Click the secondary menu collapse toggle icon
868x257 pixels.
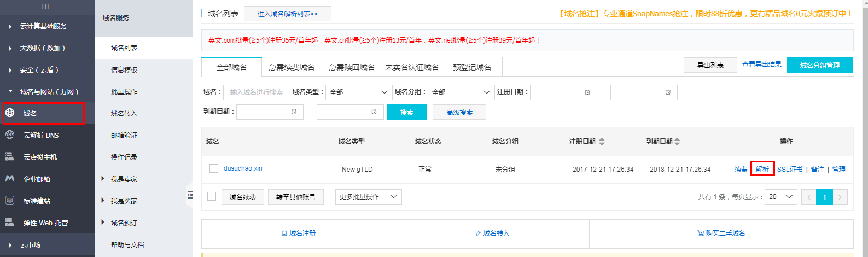190,195
